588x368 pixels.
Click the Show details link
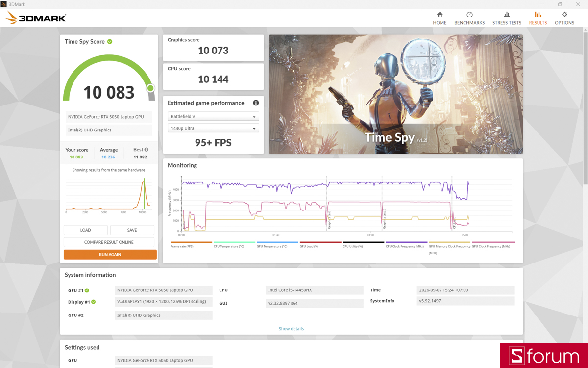coord(291,329)
